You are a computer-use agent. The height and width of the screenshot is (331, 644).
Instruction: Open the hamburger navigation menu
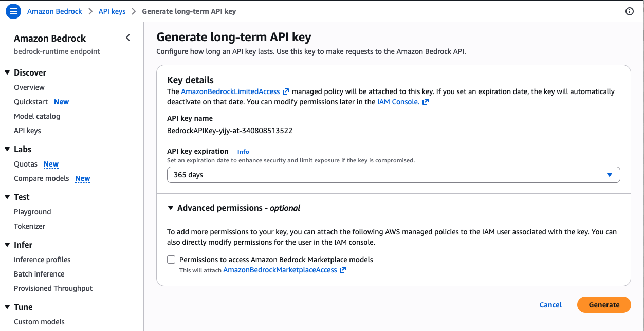(13, 11)
